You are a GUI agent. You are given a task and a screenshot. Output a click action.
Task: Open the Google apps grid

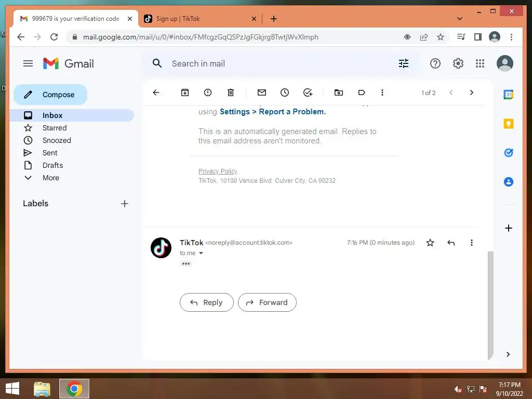tap(480, 63)
